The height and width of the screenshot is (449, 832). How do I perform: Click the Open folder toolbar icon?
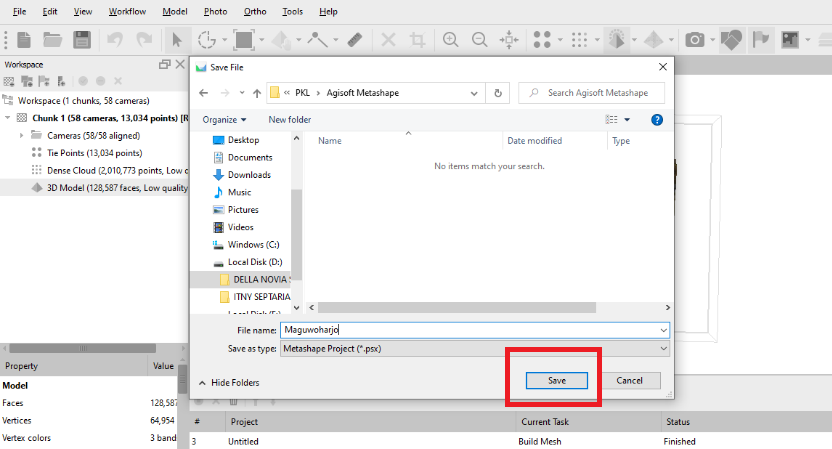coord(52,40)
